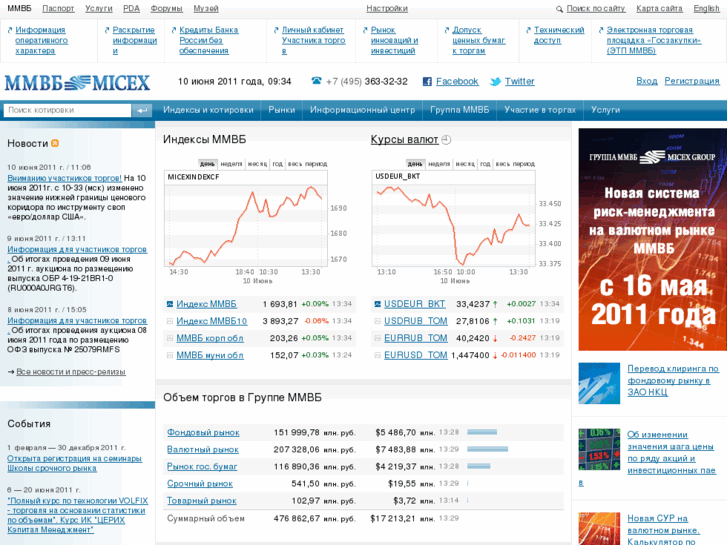Click Фондовый рынок volume bar
Image resolution: width=727 pixels, height=545 pixels.
482,432
